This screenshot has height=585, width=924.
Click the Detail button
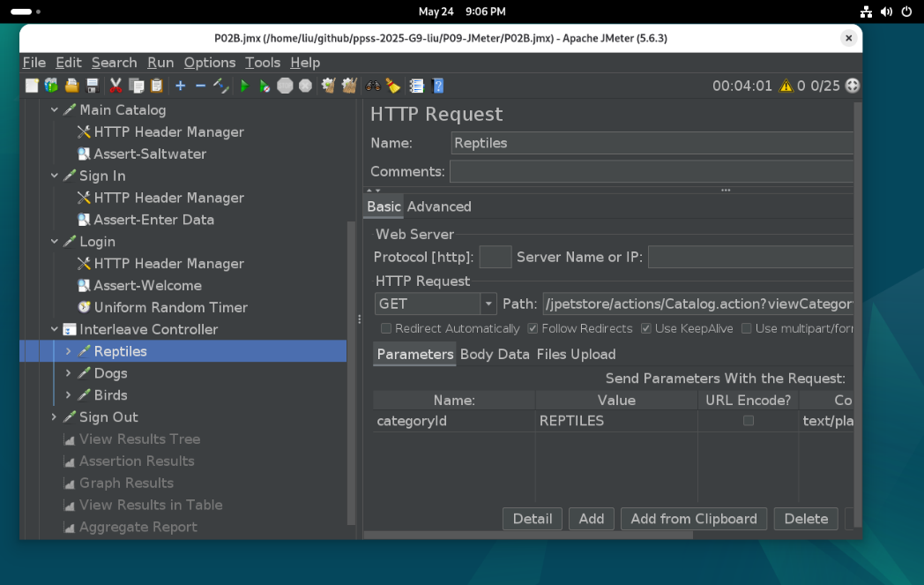[x=533, y=519]
